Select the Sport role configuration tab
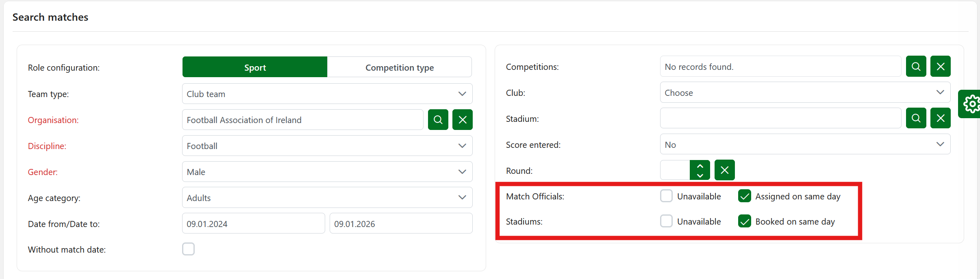 (x=255, y=67)
